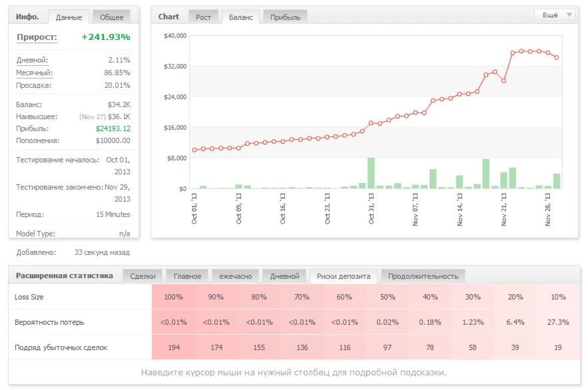Open the Общее info tab
This screenshot has width=588, height=390.
pyautogui.click(x=111, y=17)
